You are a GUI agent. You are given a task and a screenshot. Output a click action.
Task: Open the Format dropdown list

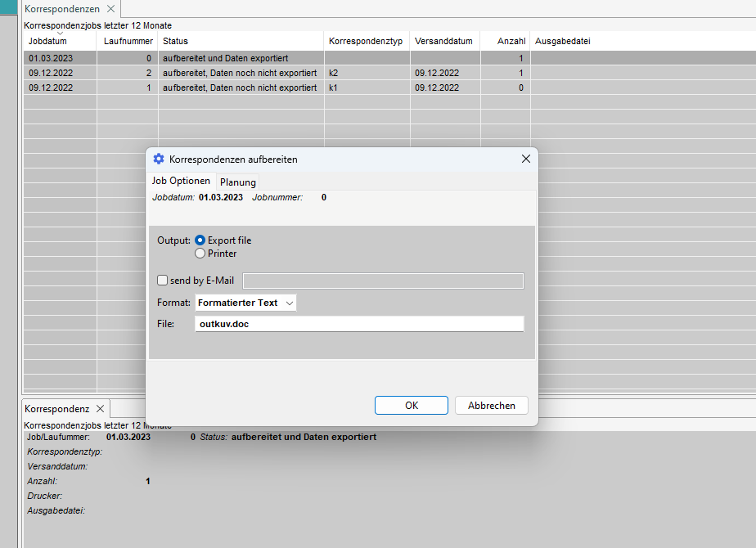pos(245,303)
